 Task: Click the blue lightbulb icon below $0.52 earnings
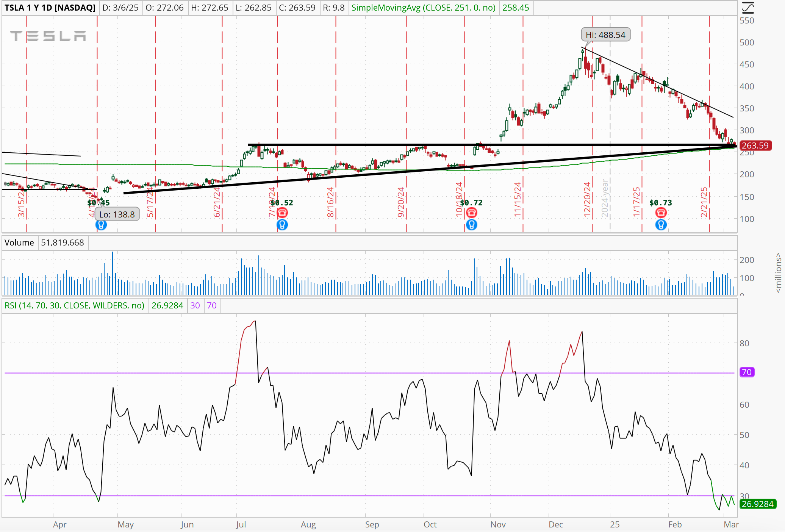click(282, 225)
